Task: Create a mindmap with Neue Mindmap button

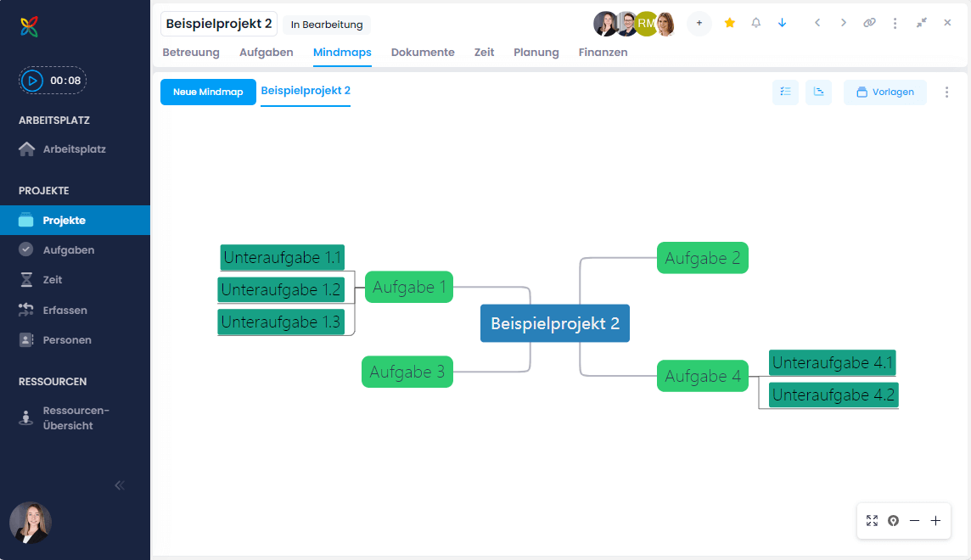Action: (208, 92)
